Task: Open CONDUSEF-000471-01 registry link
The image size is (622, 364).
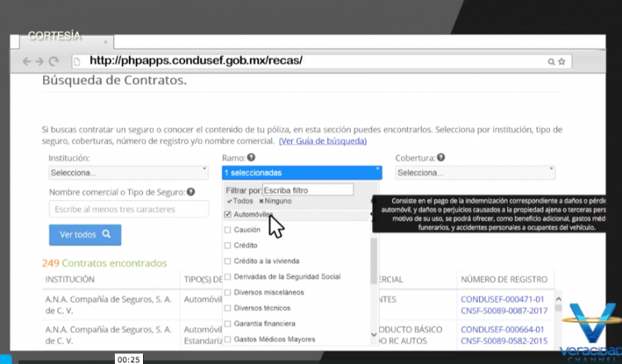Action: pos(502,299)
